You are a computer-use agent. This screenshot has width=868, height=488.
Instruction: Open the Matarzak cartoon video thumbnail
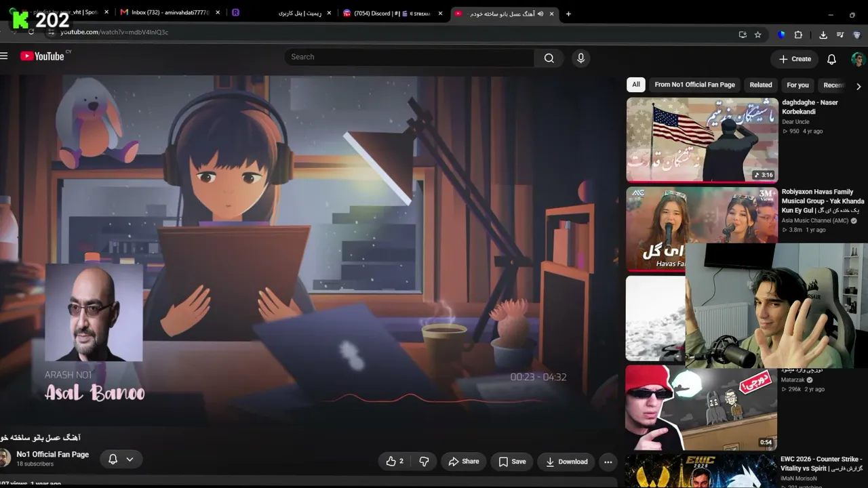(701, 408)
